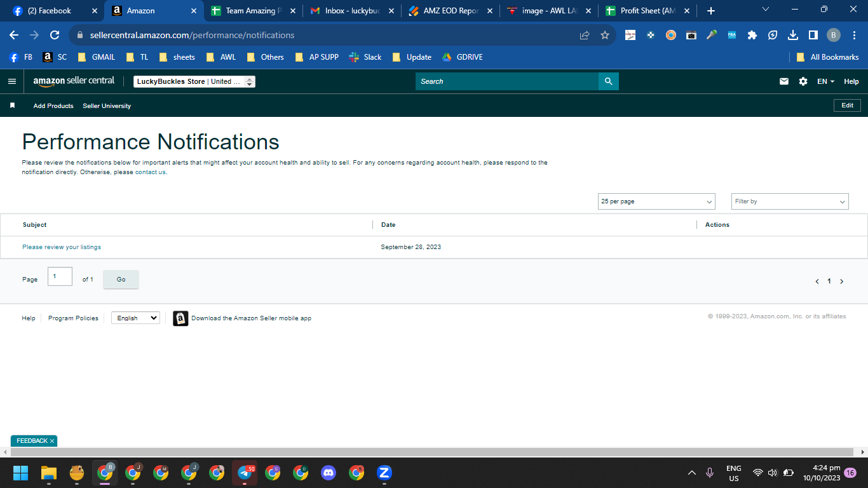Screen dimensions: 868x488
Task: Click the FBA extension icon
Action: click(x=732, y=35)
